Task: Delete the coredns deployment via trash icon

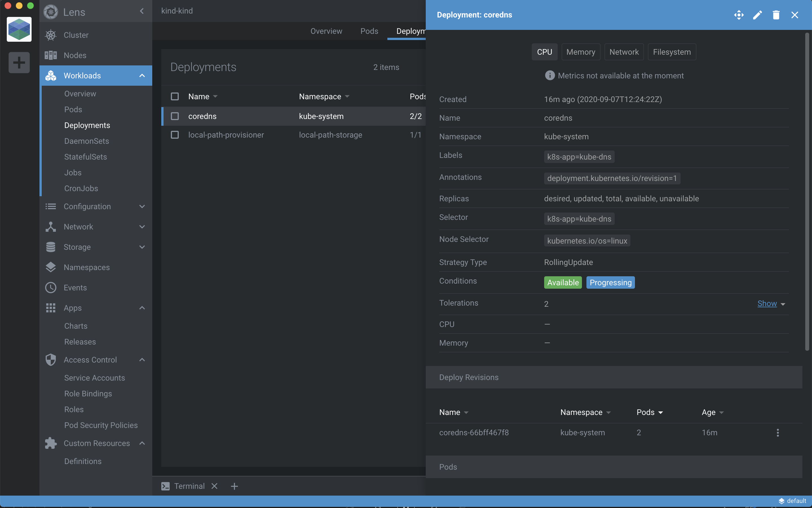Action: click(776, 15)
